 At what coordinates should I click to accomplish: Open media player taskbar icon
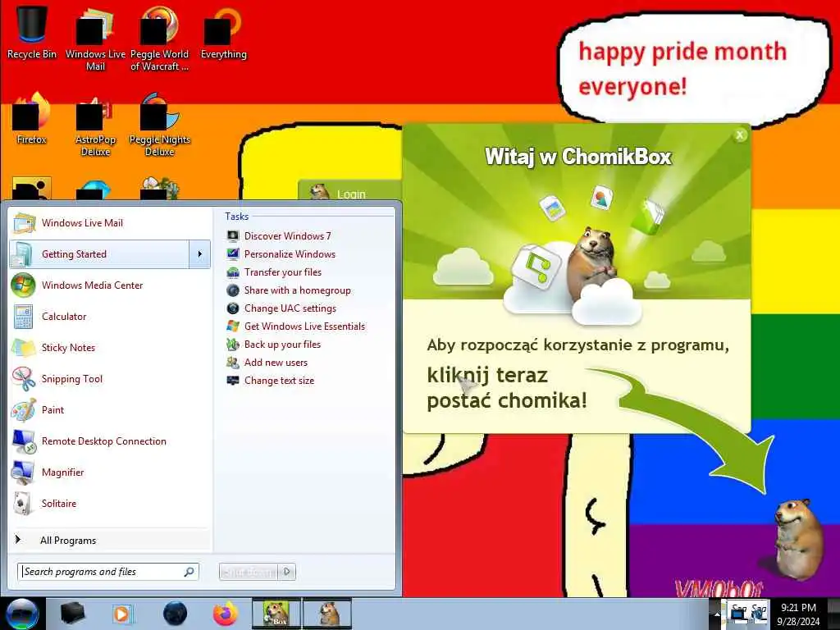pyautogui.click(x=122, y=614)
